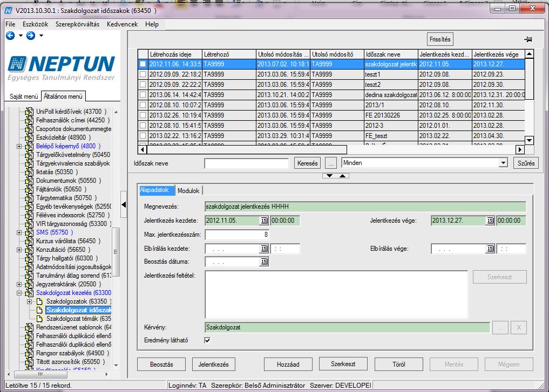Click the pin icon beside Frissítés
This screenshot has height=392, width=549.
click(x=528, y=39)
